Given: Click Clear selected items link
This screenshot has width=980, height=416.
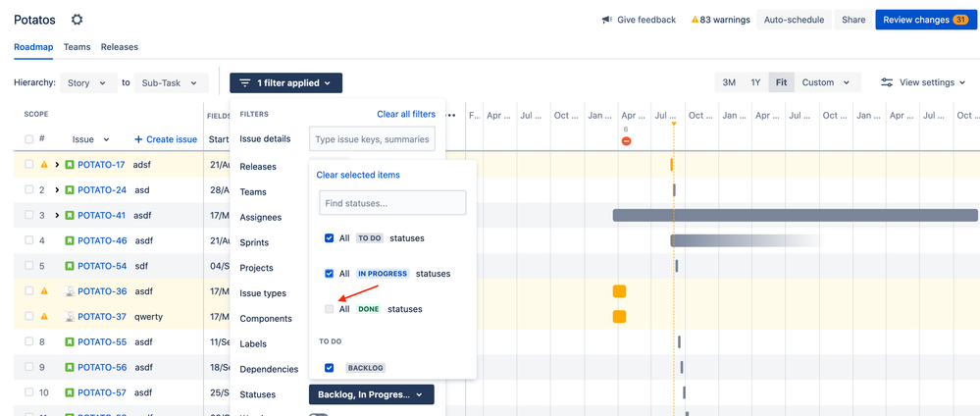Looking at the screenshot, I should [358, 176].
